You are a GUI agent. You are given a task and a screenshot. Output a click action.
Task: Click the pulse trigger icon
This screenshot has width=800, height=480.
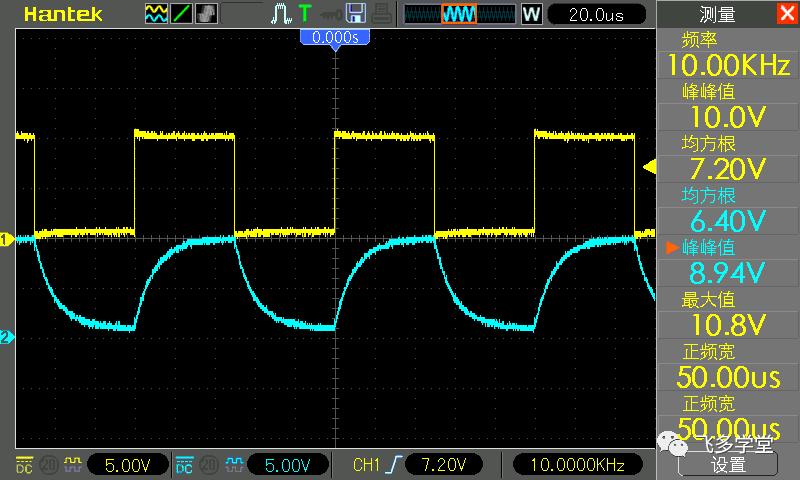281,14
